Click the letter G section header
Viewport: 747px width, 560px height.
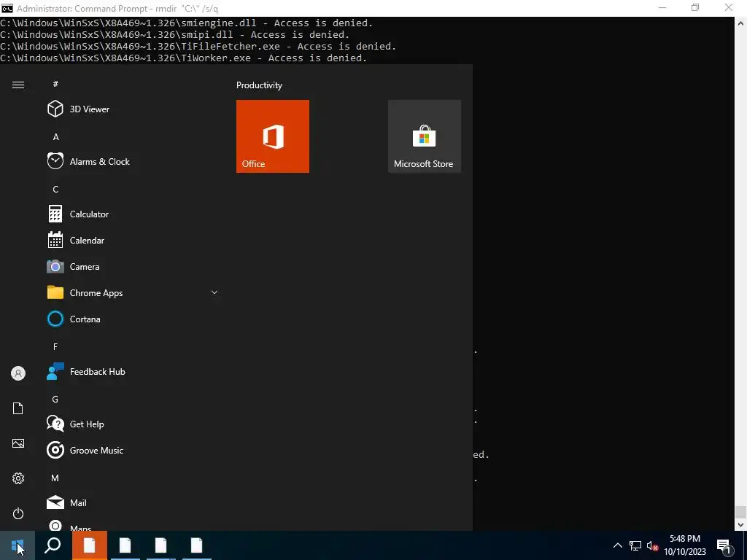tap(55, 399)
